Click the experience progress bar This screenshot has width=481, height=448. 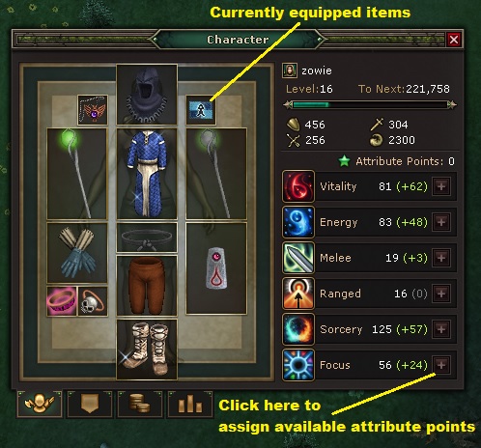click(370, 104)
